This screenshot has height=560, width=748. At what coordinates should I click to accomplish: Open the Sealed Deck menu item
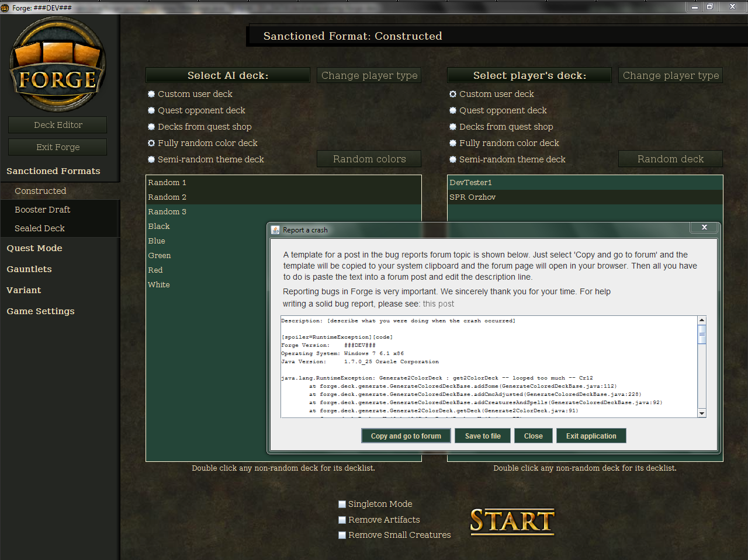pyautogui.click(x=40, y=228)
